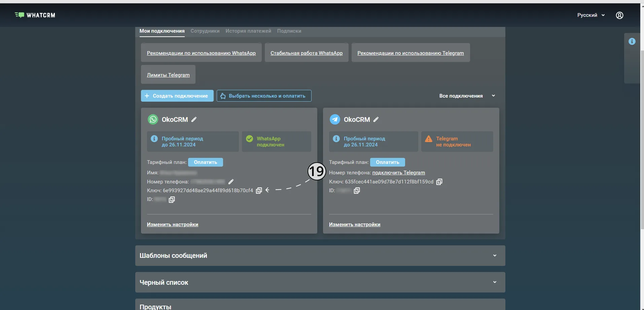The image size is (644, 310).
Task: Copy the Telegram connection key
Action: [439, 182]
